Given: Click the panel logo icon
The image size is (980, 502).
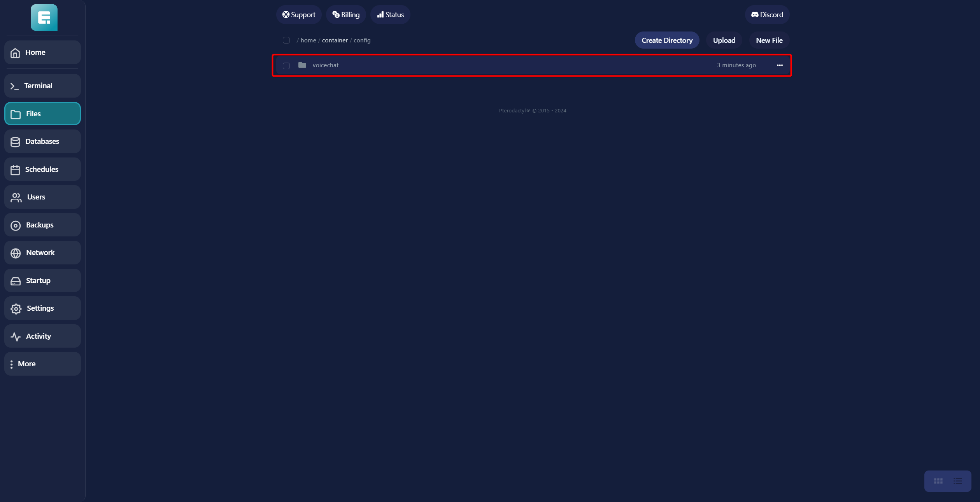Looking at the screenshot, I should tap(44, 17).
